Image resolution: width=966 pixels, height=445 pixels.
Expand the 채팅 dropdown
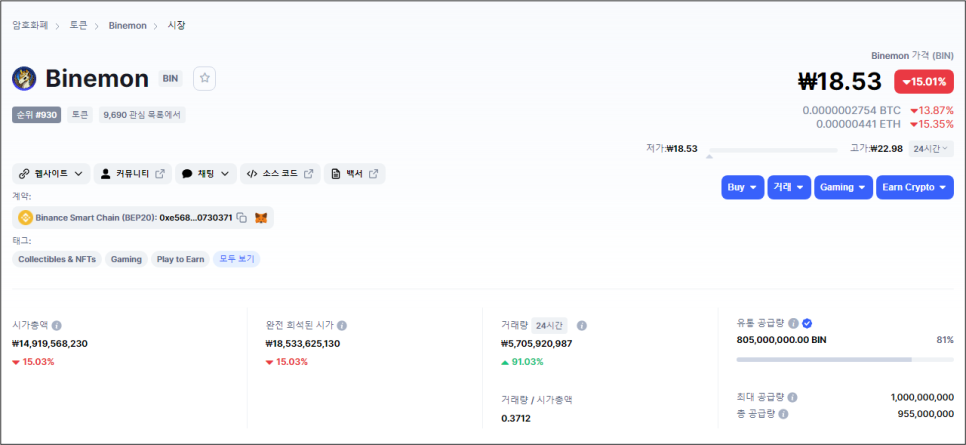click(206, 173)
